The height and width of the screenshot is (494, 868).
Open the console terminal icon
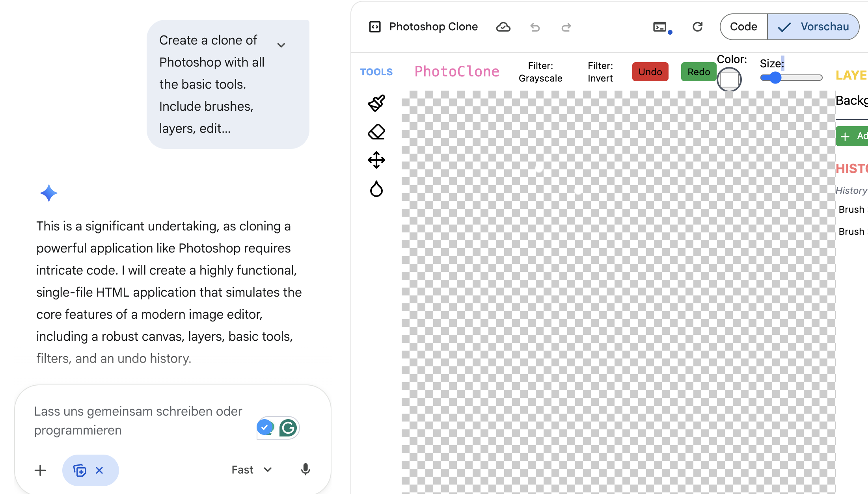[x=660, y=27]
